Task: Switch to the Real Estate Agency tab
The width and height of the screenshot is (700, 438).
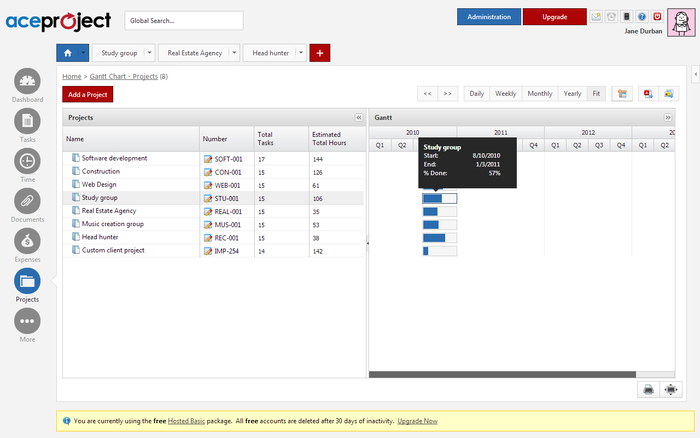Action: click(193, 52)
